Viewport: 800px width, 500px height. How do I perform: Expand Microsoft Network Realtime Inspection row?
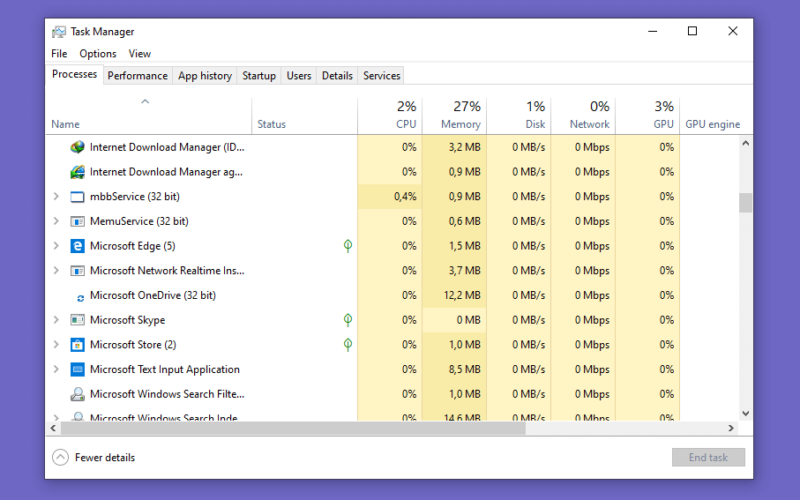coord(56,270)
